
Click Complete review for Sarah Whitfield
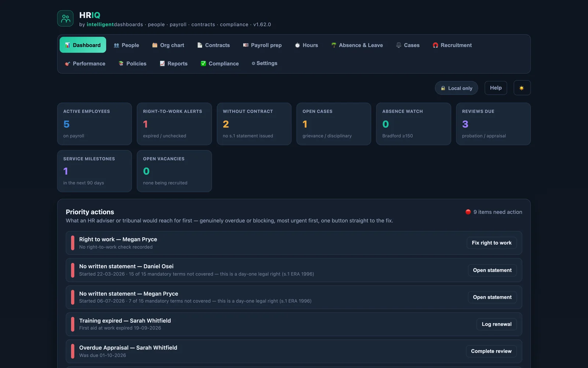click(491, 351)
